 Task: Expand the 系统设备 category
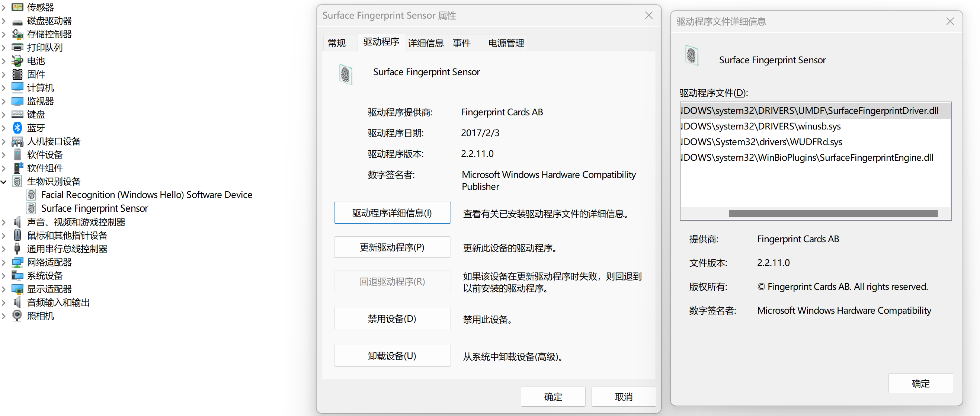click(4, 276)
